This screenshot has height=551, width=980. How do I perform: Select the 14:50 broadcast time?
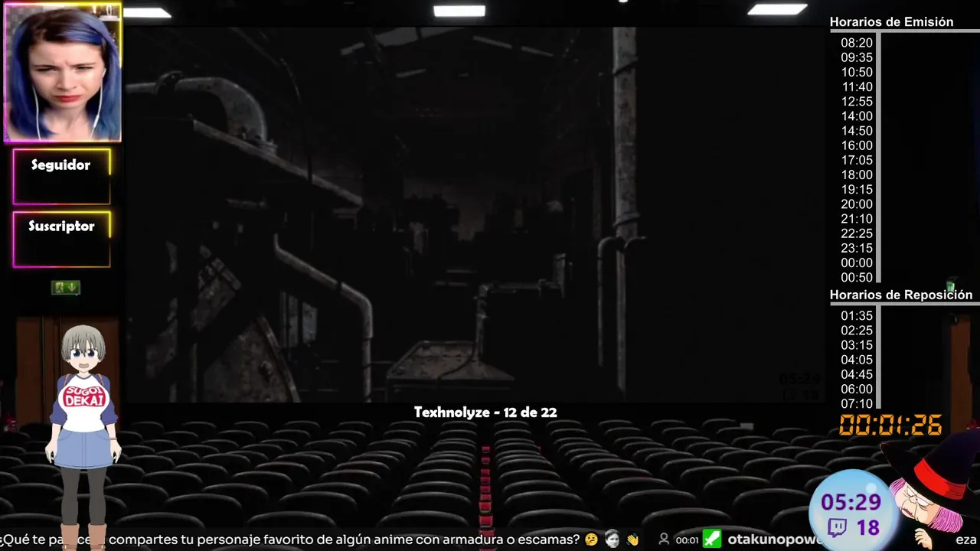click(857, 131)
